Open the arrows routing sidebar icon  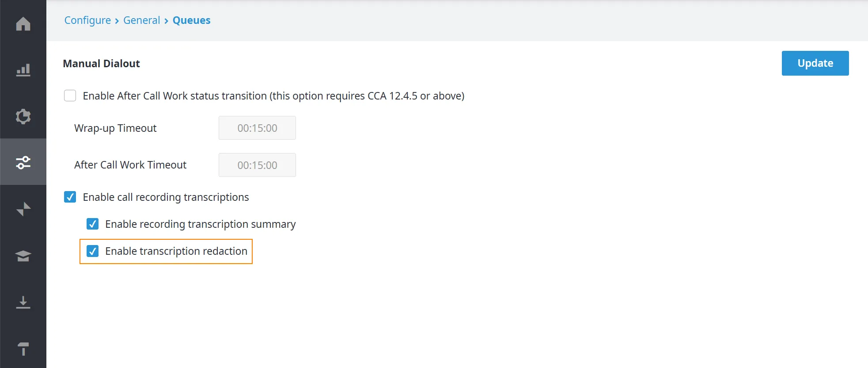(x=23, y=209)
